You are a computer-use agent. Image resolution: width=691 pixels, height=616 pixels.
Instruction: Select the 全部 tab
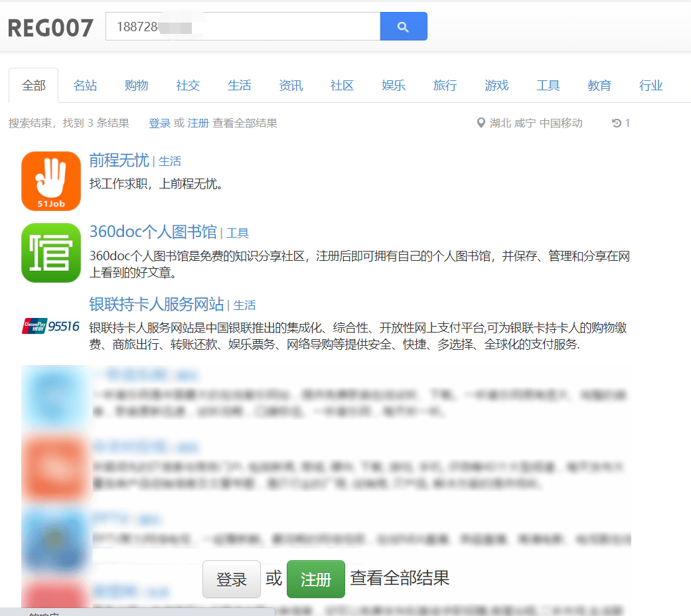[x=33, y=85]
